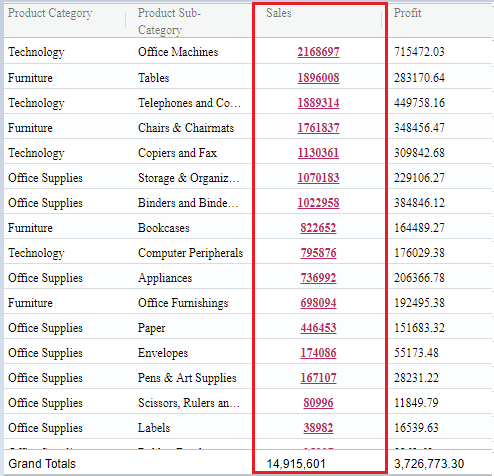Image resolution: width=494 pixels, height=476 pixels.
Task: Open the 822652 Bookcases sales link
Action: (318, 228)
